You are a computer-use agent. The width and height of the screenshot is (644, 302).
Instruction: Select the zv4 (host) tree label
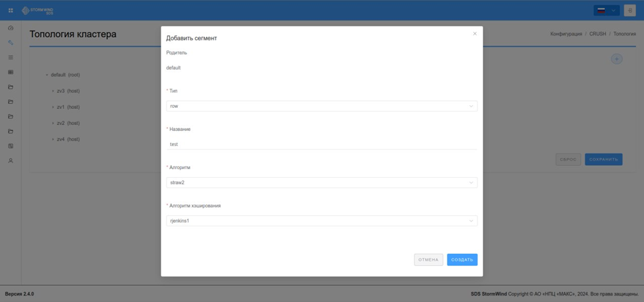coord(68,139)
